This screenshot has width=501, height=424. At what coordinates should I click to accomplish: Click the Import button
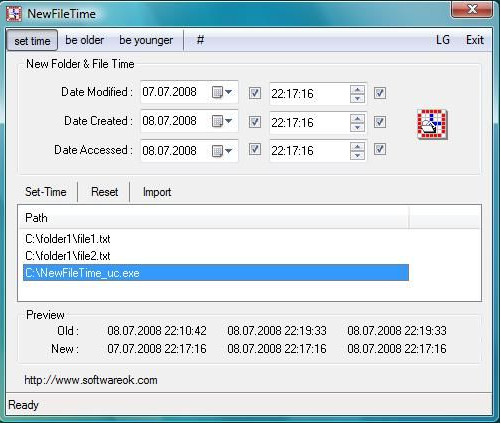[157, 192]
